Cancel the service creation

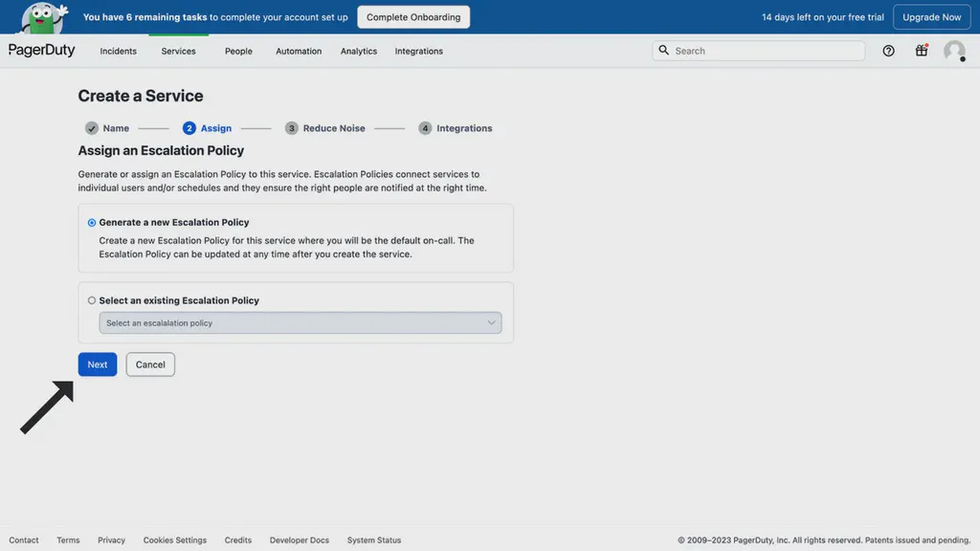point(149,364)
